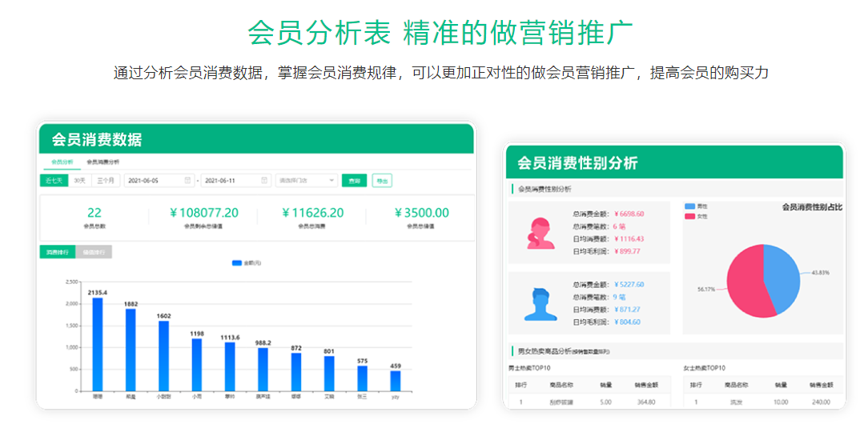Click the 5.00 quantity cell
This screenshot has width=868, height=436.
click(x=605, y=402)
